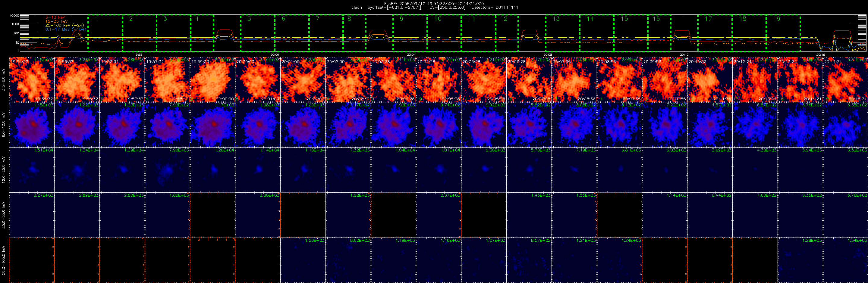
Task: Select interval 1 box on the lightcurve
Action: click(x=105, y=33)
